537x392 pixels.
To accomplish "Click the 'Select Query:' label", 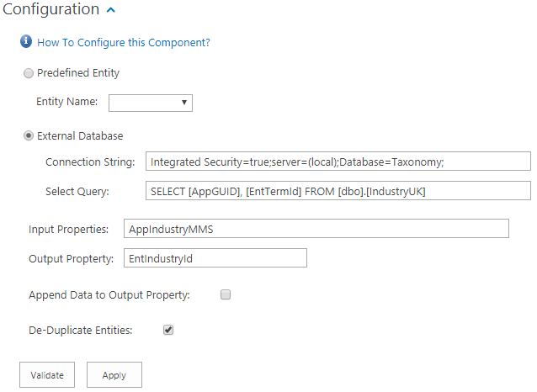I will [x=77, y=192].
